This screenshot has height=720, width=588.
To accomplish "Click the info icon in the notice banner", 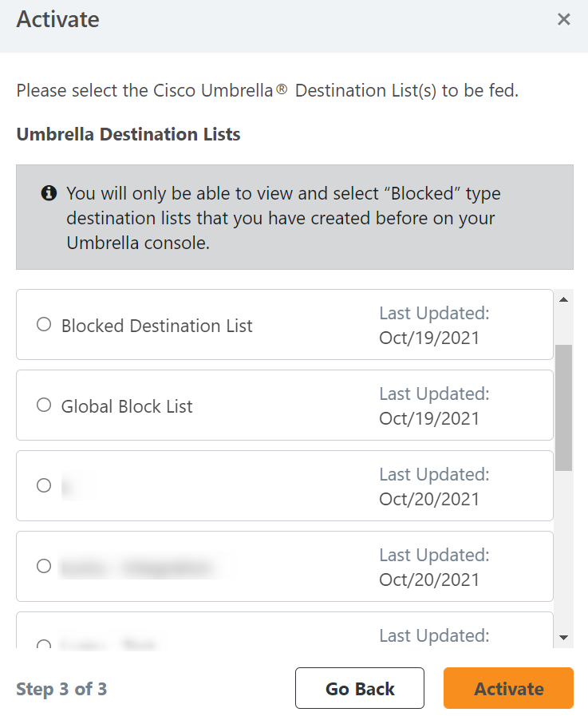I will (49, 193).
